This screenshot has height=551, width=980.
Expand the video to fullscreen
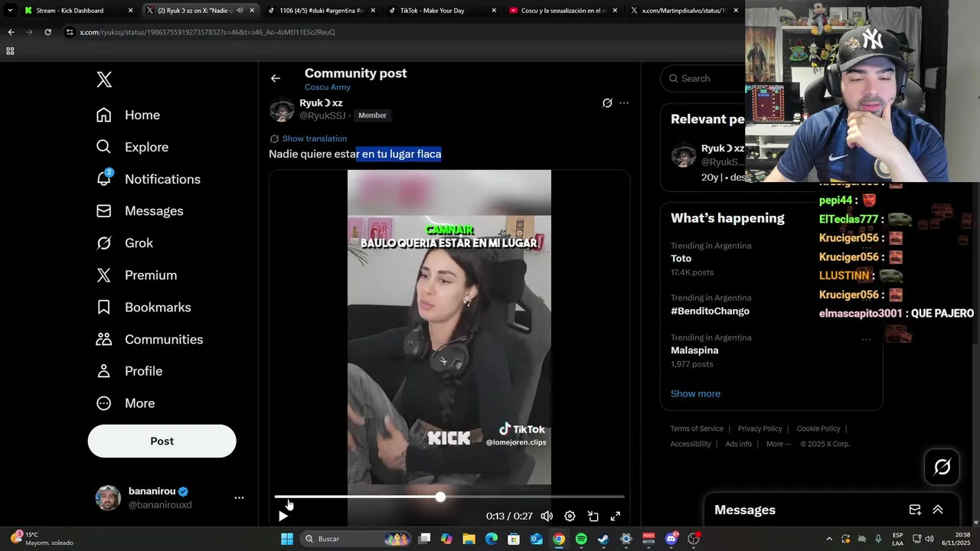point(615,517)
